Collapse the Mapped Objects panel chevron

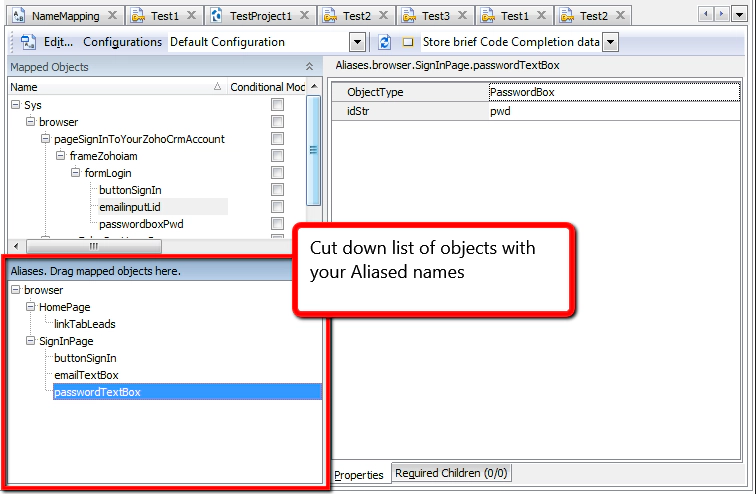pos(309,67)
